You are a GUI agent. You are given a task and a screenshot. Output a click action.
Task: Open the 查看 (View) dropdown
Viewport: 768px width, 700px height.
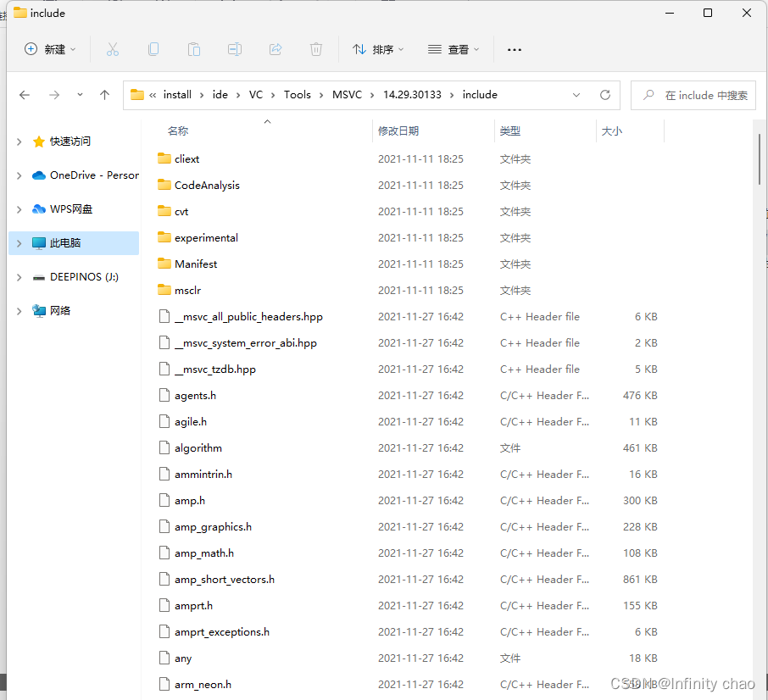pyautogui.click(x=454, y=49)
